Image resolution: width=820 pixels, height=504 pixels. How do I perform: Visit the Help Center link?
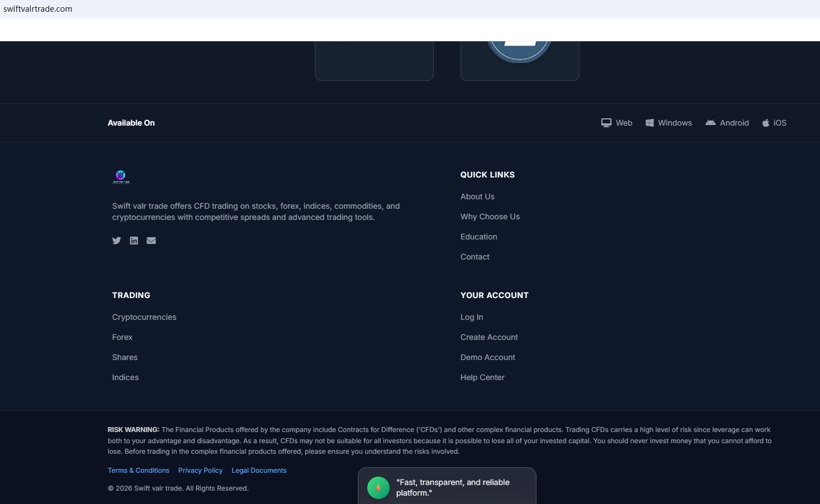(x=482, y=377)
